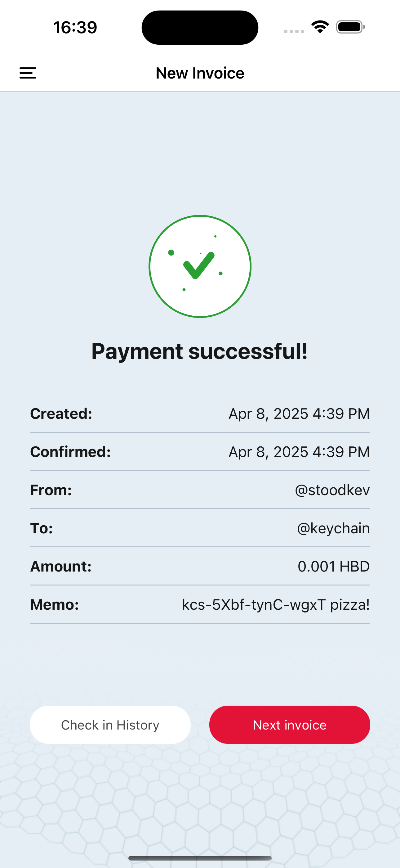Tap the Payment successful! heading
Image resolution: width=400 pixels, height=868 pixels.
click(200, 351)
